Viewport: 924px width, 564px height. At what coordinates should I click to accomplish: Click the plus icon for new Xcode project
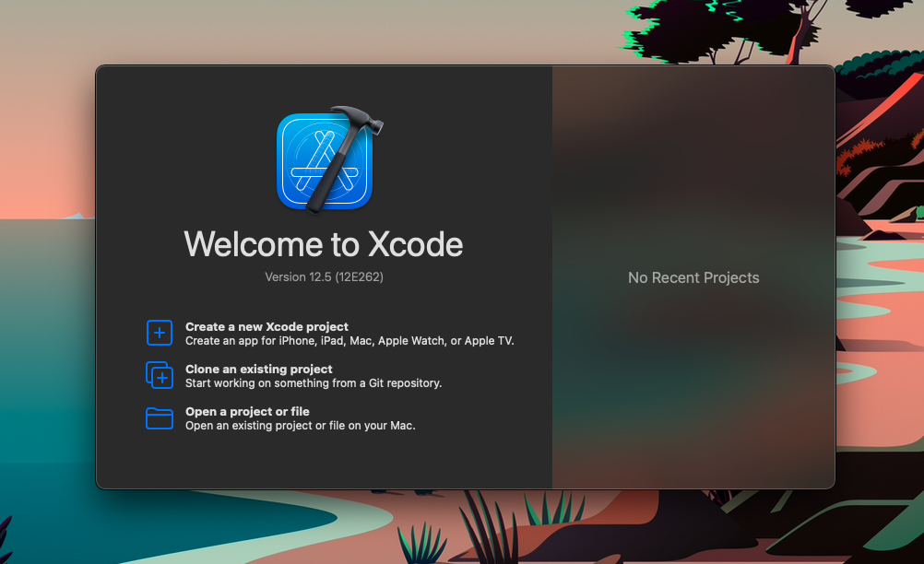pos(160,333)
